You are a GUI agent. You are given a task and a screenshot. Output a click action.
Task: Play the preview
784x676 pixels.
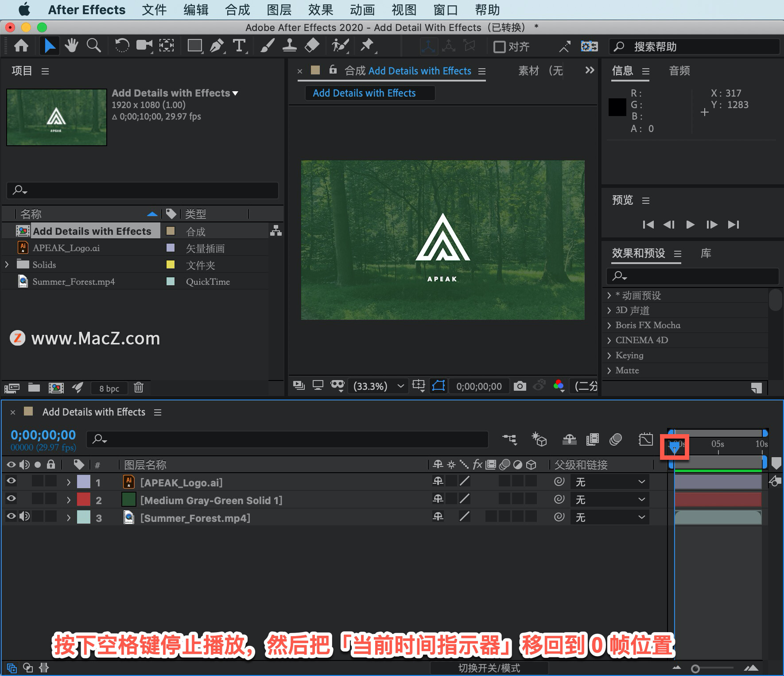[x=690, y=225]
